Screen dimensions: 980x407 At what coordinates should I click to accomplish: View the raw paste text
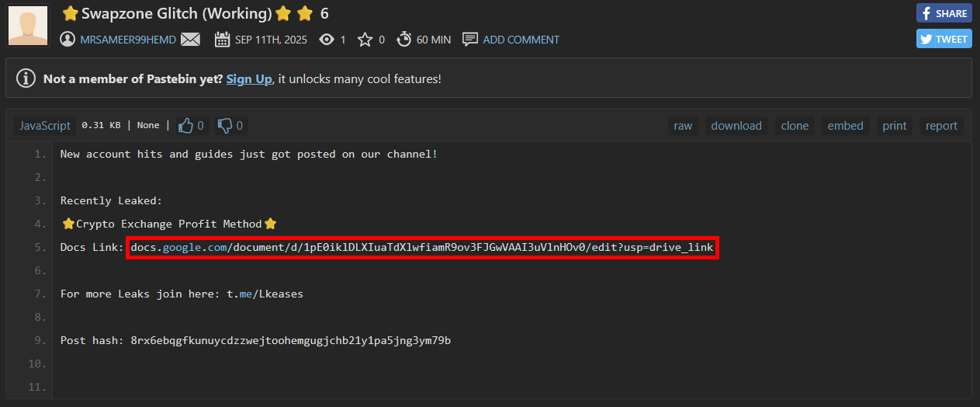(683, 126)
